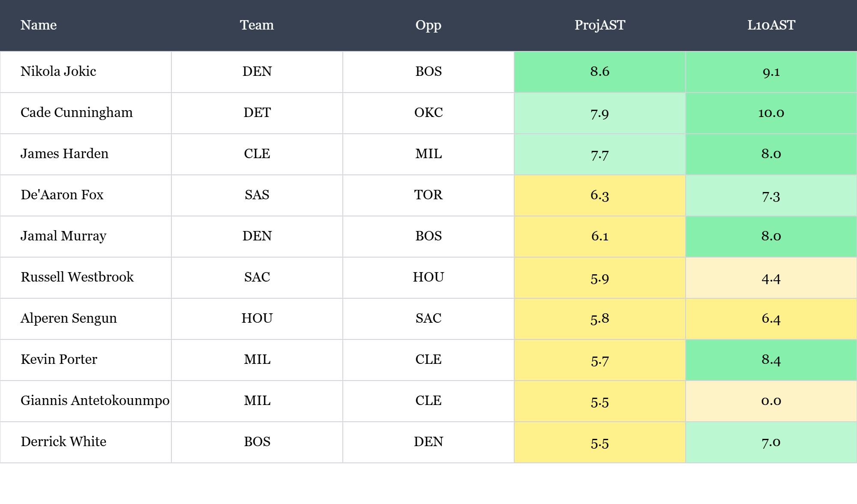Screen dimensions: 857x504
Task: Select Giannis Antetokounmpo name cell
Action: click(x=95, y=400)
